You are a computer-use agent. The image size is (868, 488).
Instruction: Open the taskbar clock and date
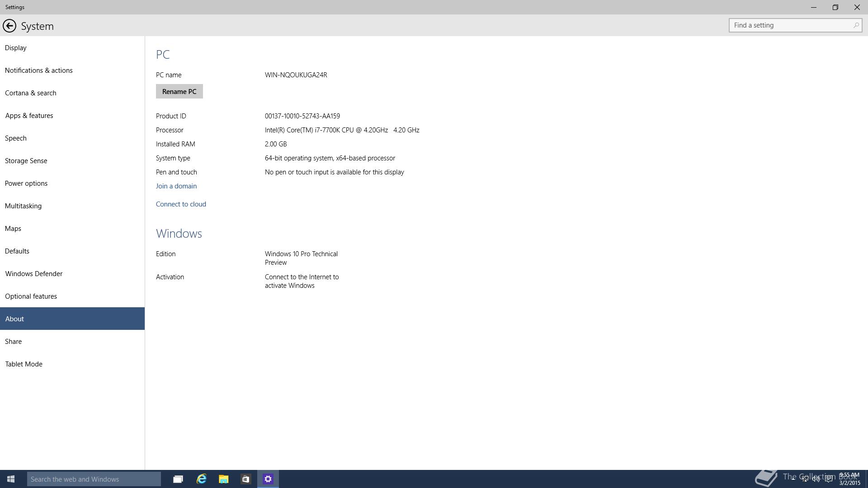[849, 479]
